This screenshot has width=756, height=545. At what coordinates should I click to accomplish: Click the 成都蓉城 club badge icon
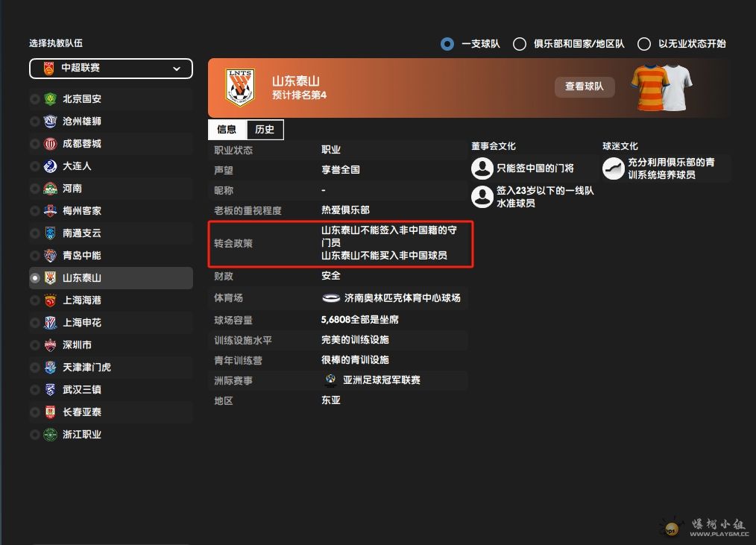pos(50,144)
